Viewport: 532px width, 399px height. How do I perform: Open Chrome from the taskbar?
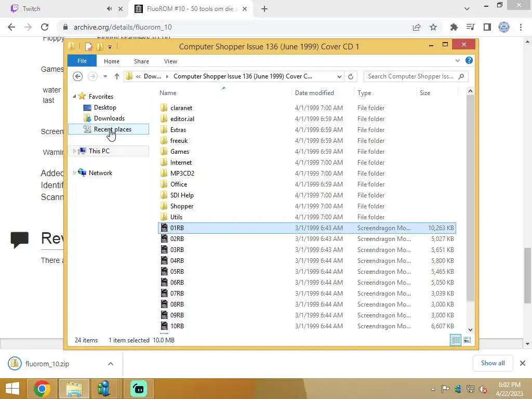coord(42,389)
